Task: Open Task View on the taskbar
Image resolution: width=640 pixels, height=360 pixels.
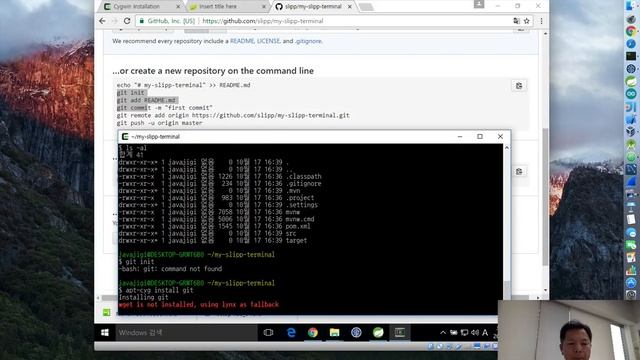Action: click(x=268, y=333)
